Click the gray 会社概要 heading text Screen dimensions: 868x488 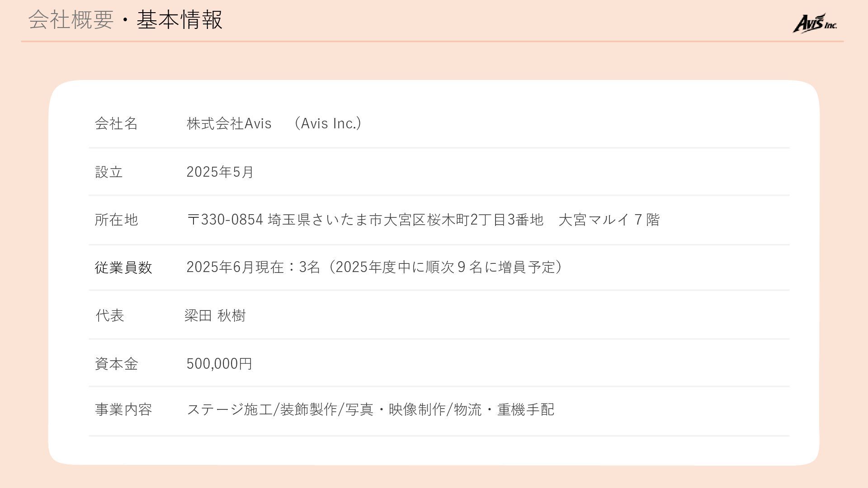click(x=71, y=20)
